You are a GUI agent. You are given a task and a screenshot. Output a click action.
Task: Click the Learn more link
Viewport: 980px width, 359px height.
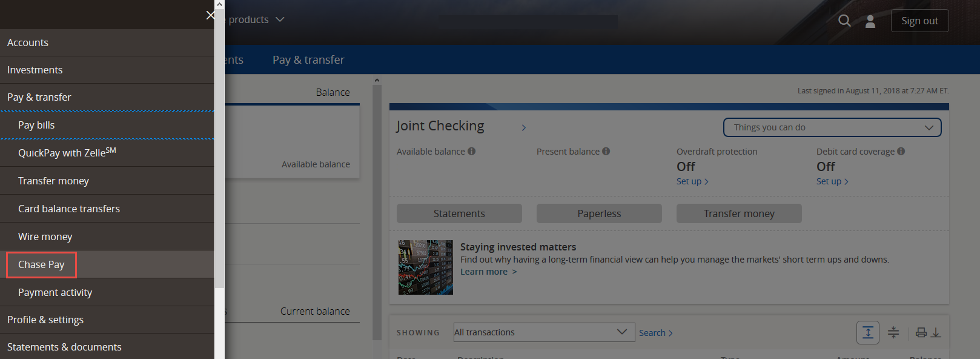click(x=488, y=272)
